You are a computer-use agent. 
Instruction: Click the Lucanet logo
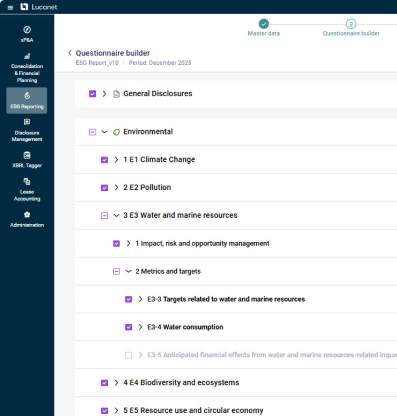coord(39,7)
